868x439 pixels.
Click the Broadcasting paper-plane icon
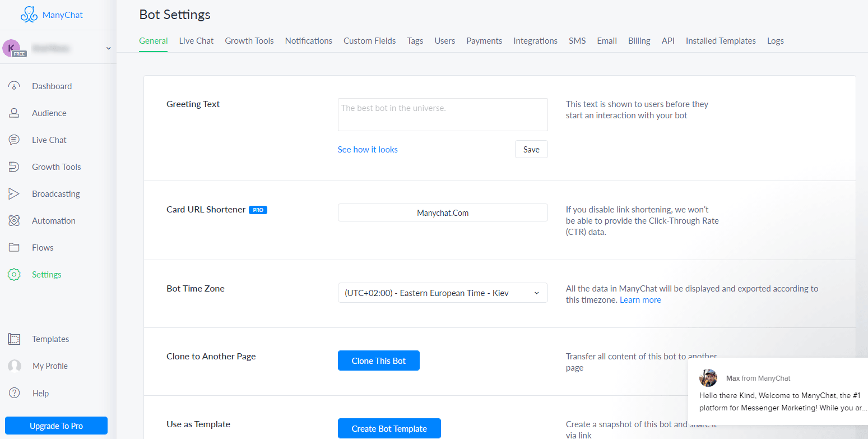[14, 194]
